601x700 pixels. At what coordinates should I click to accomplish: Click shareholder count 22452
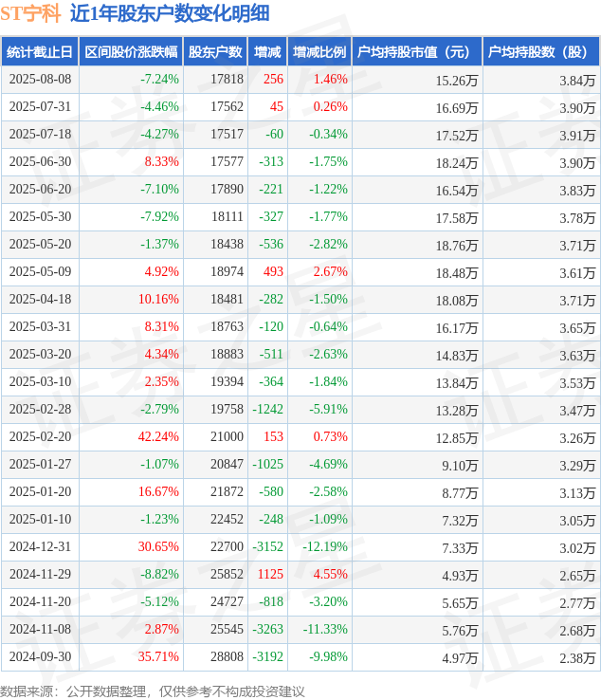tap(228, 519)
